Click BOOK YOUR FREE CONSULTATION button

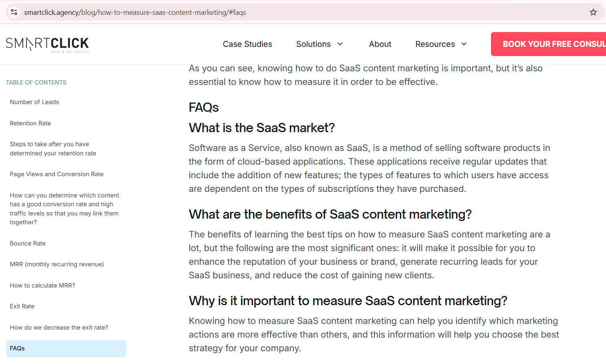pos(553,44)
